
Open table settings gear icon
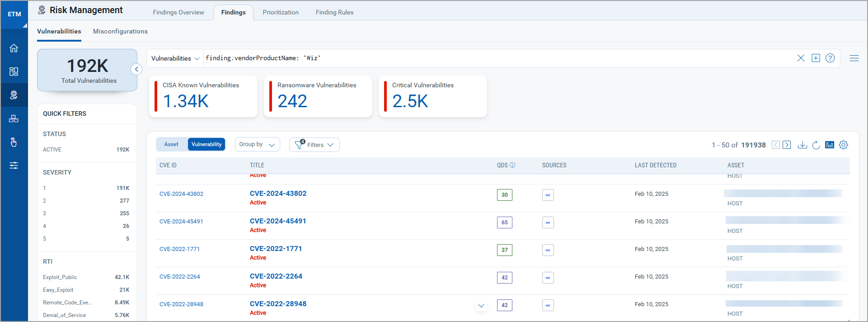tap(843, 145)
